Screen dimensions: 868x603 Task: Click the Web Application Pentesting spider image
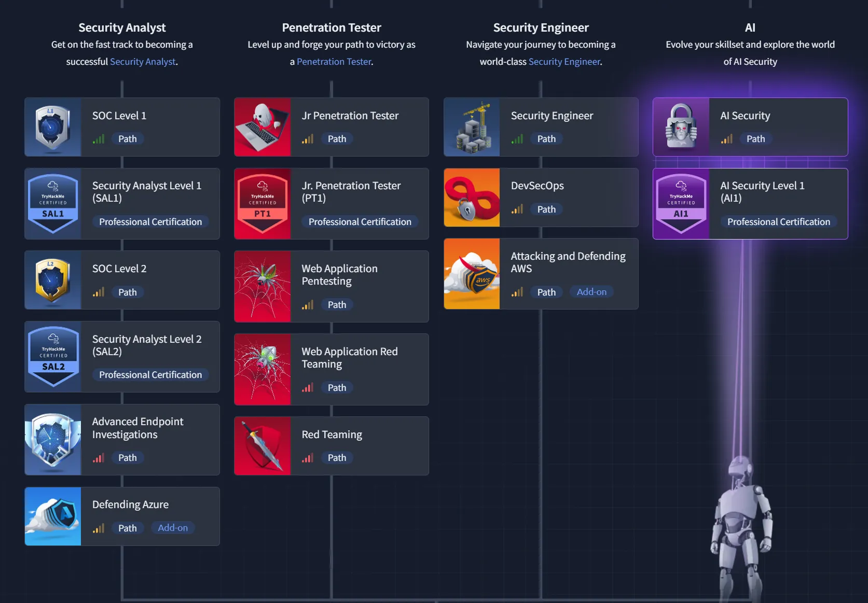(263, 287)
